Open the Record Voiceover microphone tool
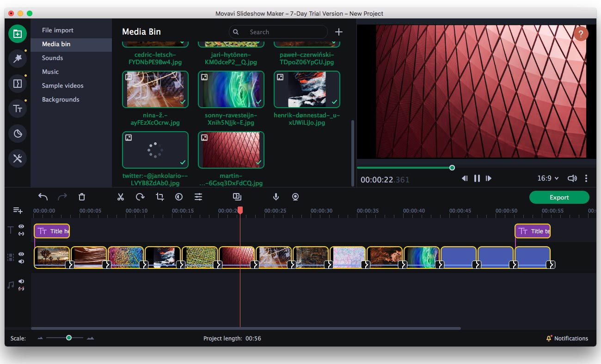Viewport: 601px width, 364px height. click(276, 196)
